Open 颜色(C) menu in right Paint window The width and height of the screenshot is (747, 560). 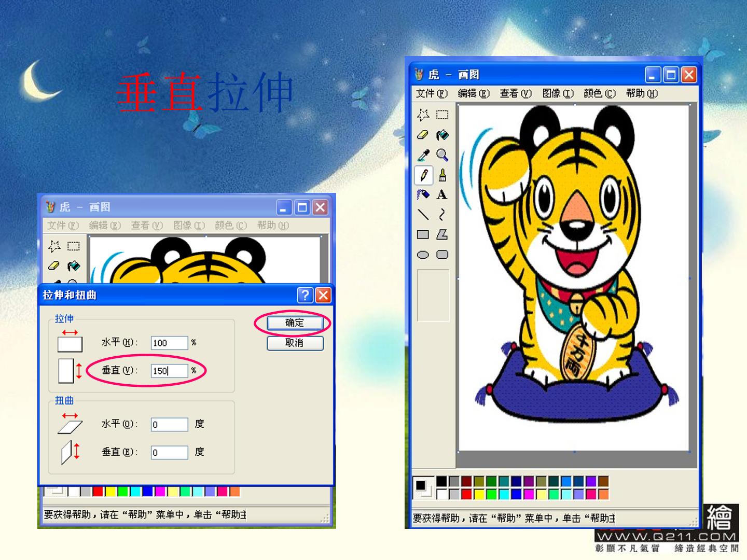pos(600,93)
